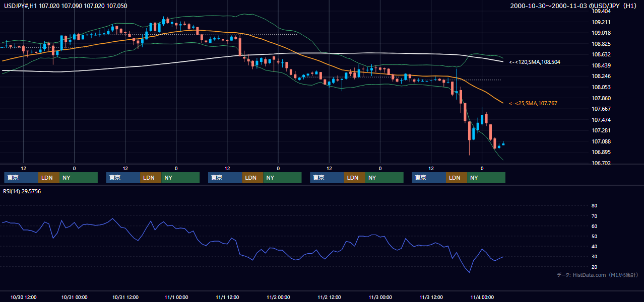The image size is (644, 302).
Task: Click price axis value 107.474
Action: (x=601, y=120)
